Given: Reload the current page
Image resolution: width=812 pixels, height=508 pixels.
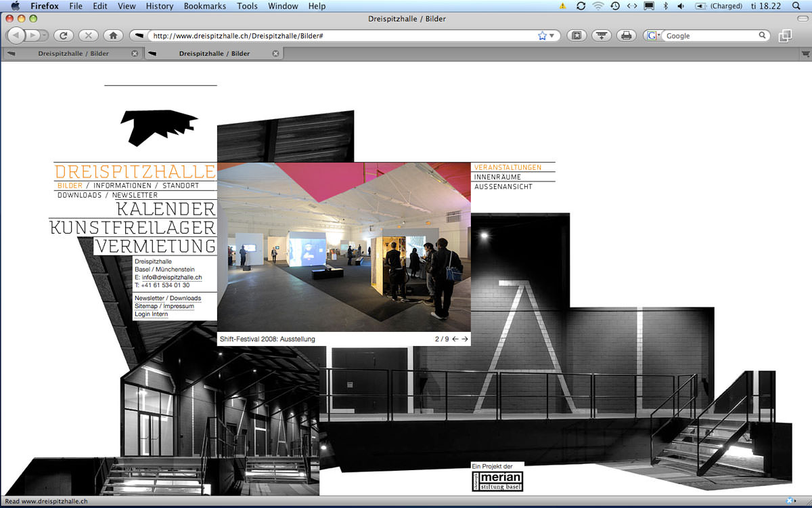Looking at the screenshot, I should pyautogui.click(x=64, y=35).
